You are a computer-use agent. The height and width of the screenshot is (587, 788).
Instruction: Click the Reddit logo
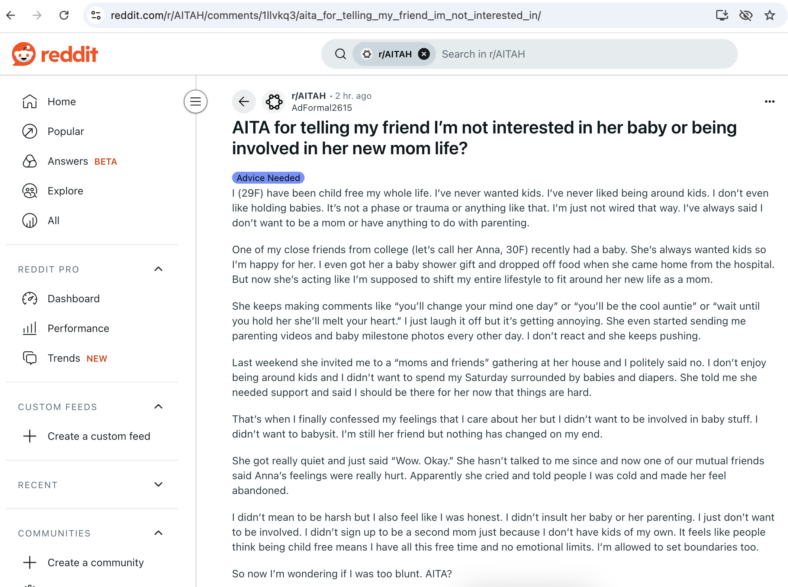55,54
